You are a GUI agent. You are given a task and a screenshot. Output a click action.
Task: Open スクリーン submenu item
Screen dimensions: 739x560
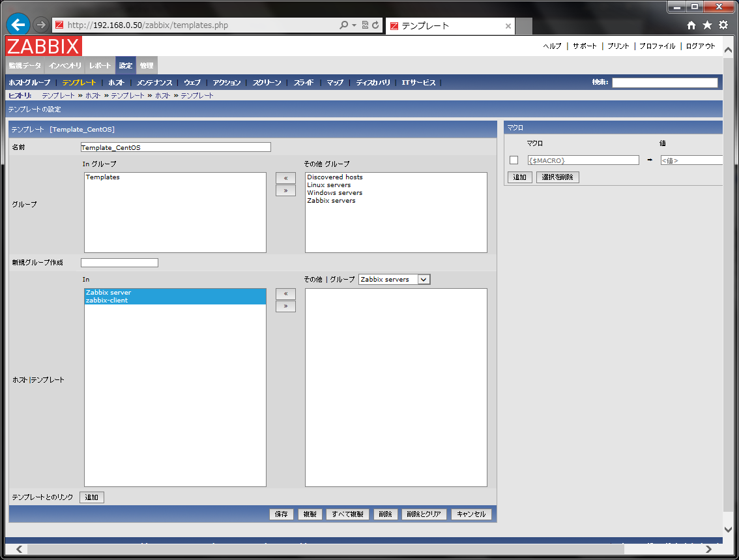267,83
